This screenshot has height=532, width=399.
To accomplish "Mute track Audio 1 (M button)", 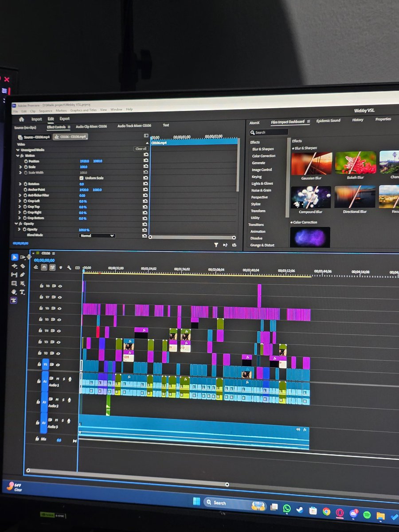I will (x=58, y=378).
